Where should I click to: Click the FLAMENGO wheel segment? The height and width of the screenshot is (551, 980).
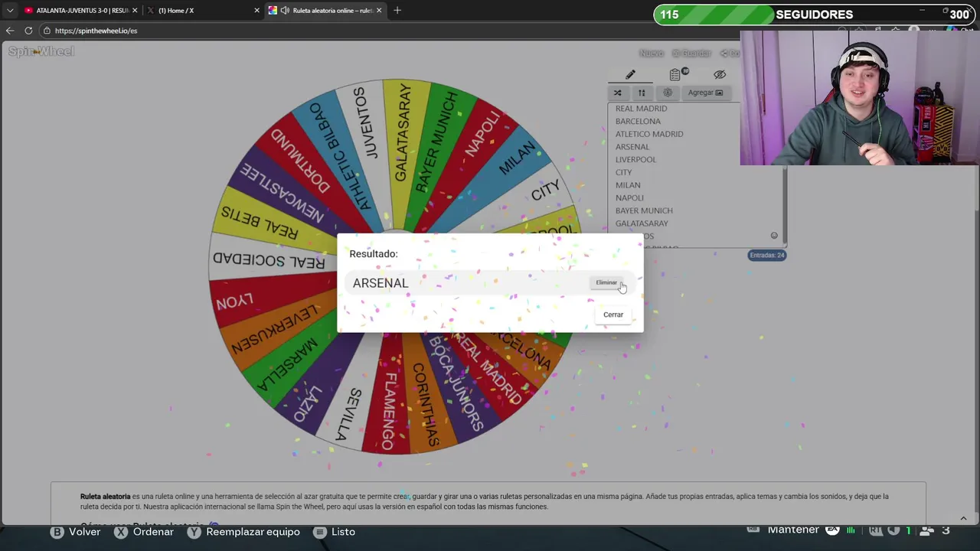tap(388, 411)
